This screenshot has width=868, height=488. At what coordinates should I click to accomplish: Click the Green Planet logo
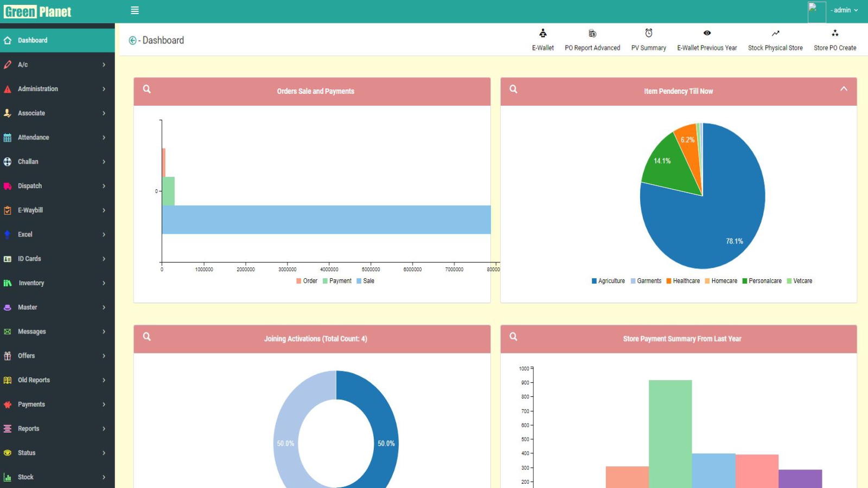[x=37, y=11]
